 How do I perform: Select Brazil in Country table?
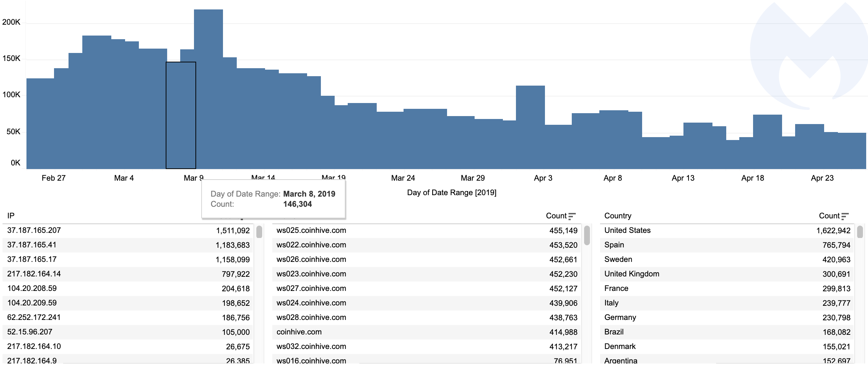click(x=614, y=332)
